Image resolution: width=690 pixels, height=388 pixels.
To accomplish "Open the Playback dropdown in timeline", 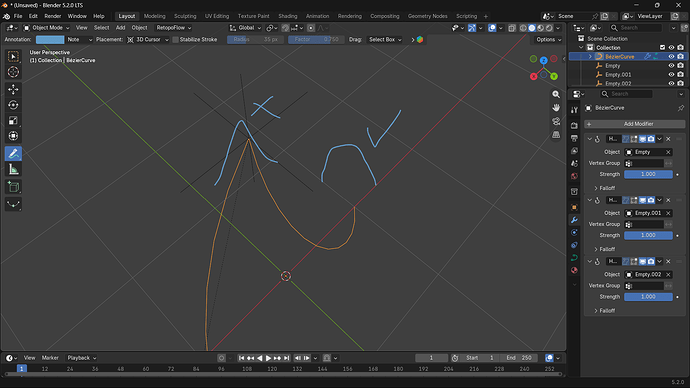I will pyautogui.click(x=81, y=358).
